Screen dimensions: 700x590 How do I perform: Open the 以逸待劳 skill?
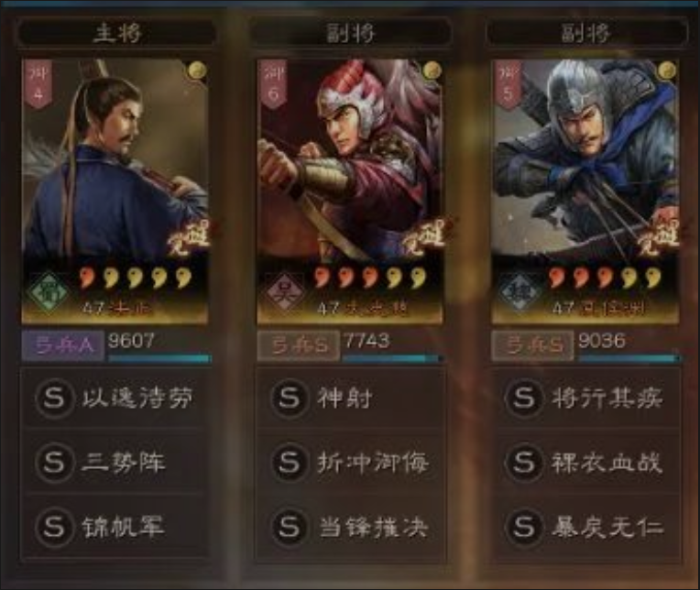pos(115,398)
